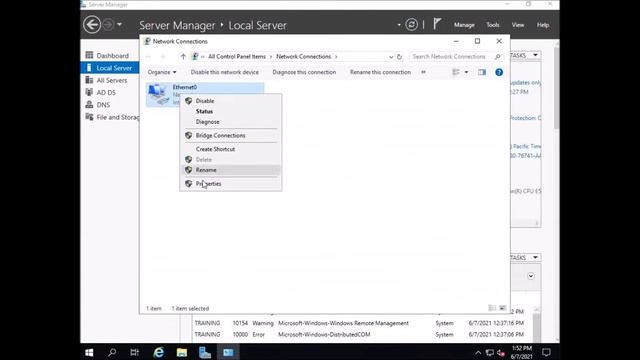Click Disable this network device
The height and width of the screenshot is (360, 640).
(224, 72)
